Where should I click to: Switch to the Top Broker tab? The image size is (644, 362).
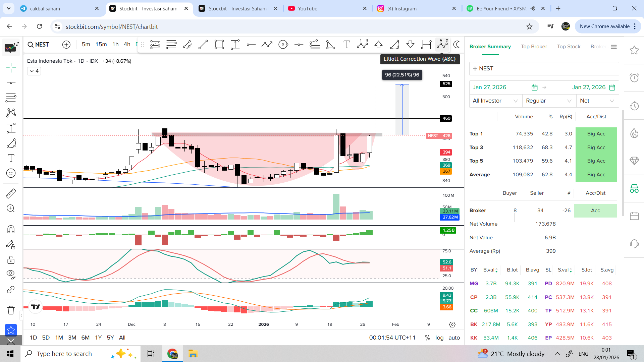pyautogui.click(x=534, y=47)
